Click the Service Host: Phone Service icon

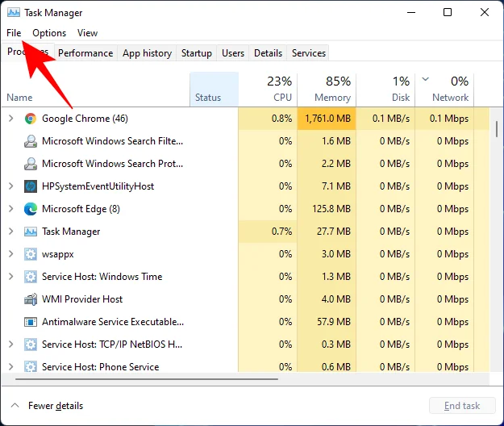[31, 367]
